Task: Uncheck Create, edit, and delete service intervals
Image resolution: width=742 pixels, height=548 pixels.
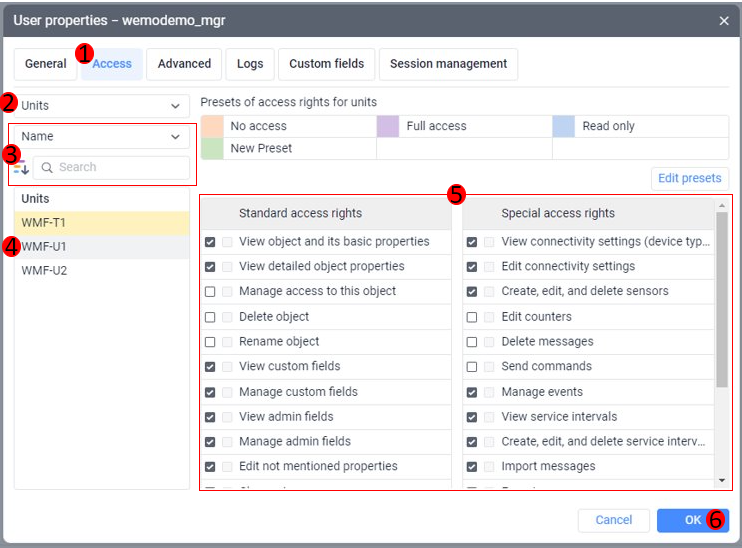Action: click(x=472, y=442)
